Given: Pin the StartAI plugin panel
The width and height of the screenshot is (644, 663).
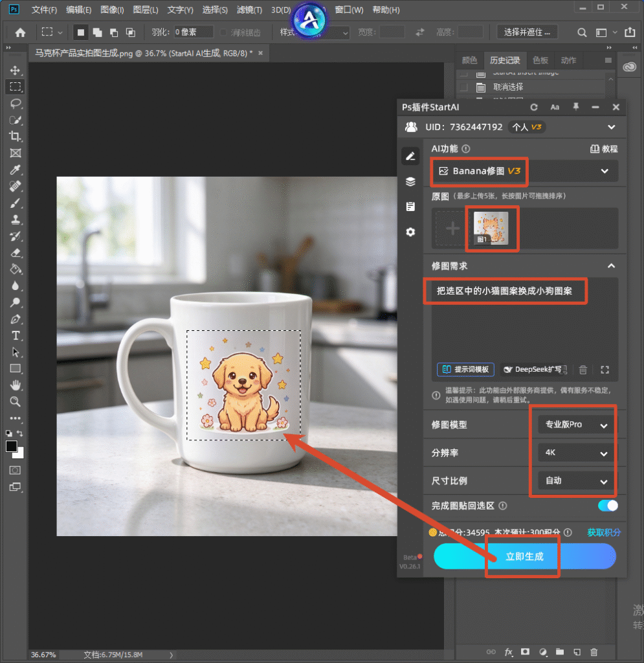Looking at the screenshot, I should tap(575, 107).
